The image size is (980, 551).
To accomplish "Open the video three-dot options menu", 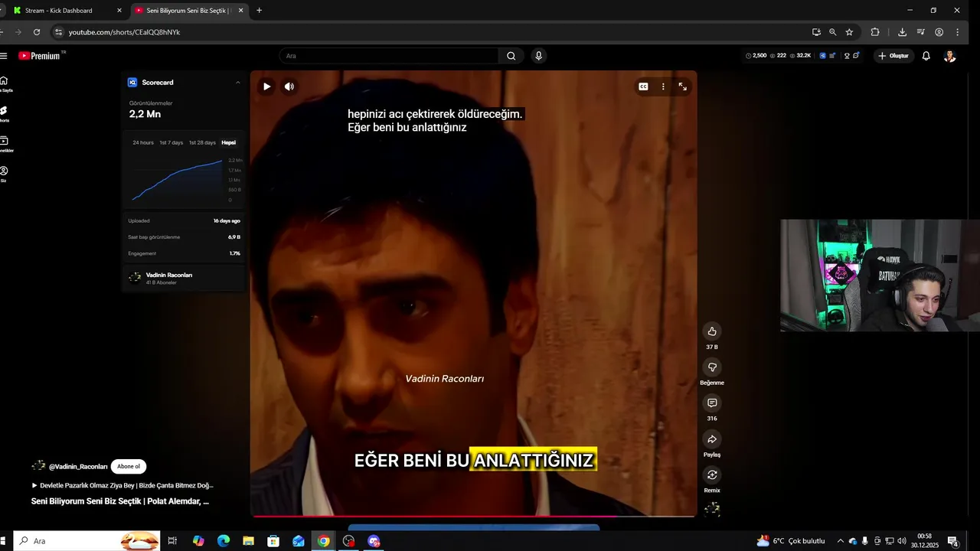I will pyautogui.click(x=663, y=86).
